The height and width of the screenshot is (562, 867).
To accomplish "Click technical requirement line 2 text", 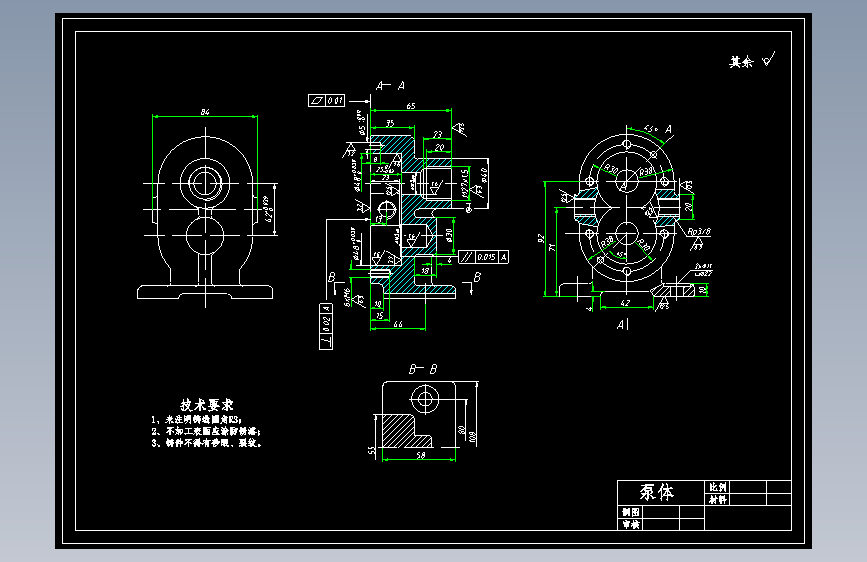I will point(206,431).
